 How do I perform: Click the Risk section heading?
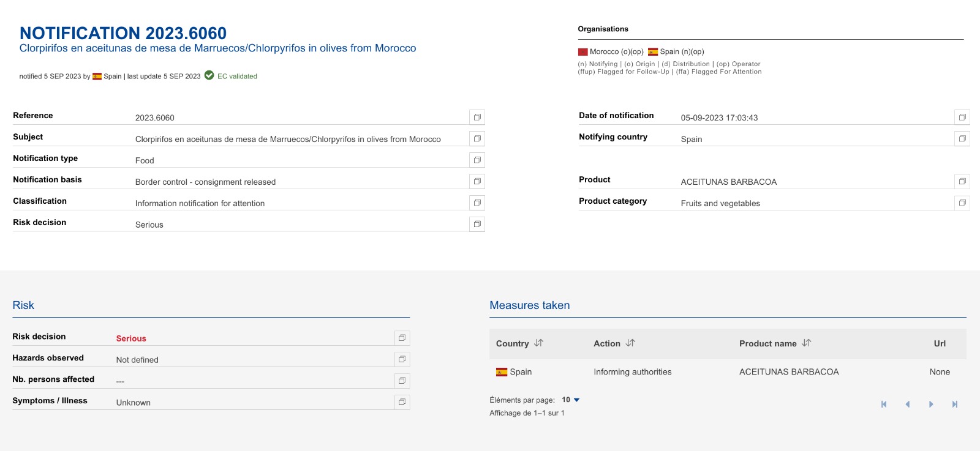tap(23, 305)
